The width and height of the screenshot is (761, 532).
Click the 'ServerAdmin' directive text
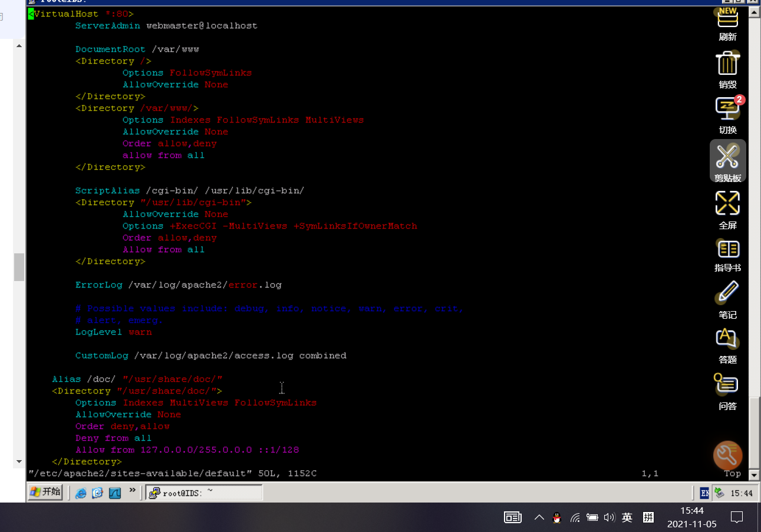click(108, 26)
